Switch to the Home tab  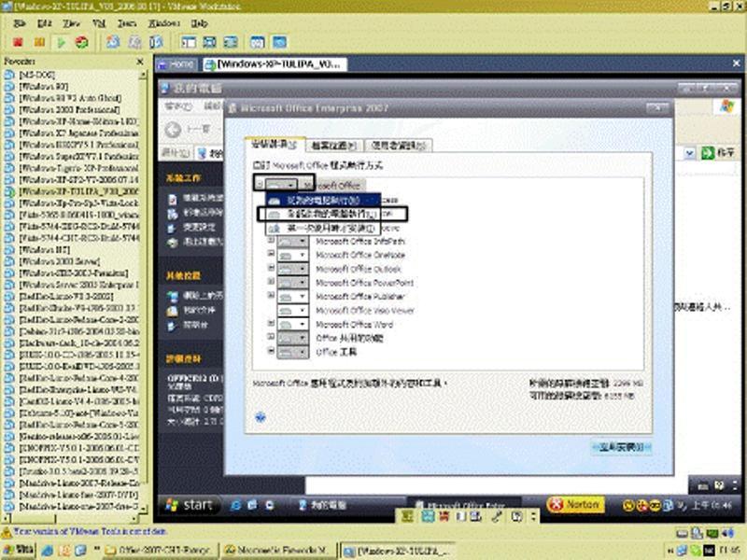pos(176,64)
